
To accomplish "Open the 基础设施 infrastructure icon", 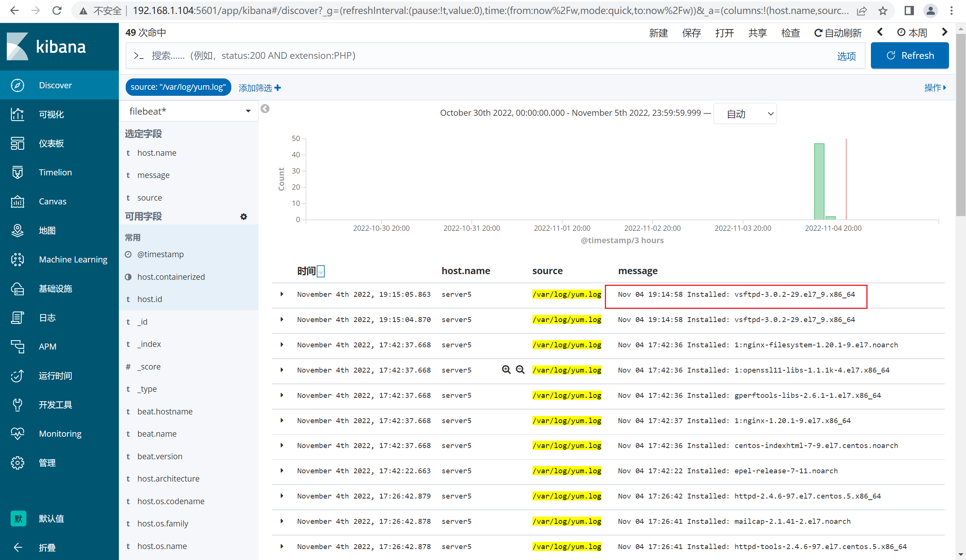I will (x=18, y=288).
